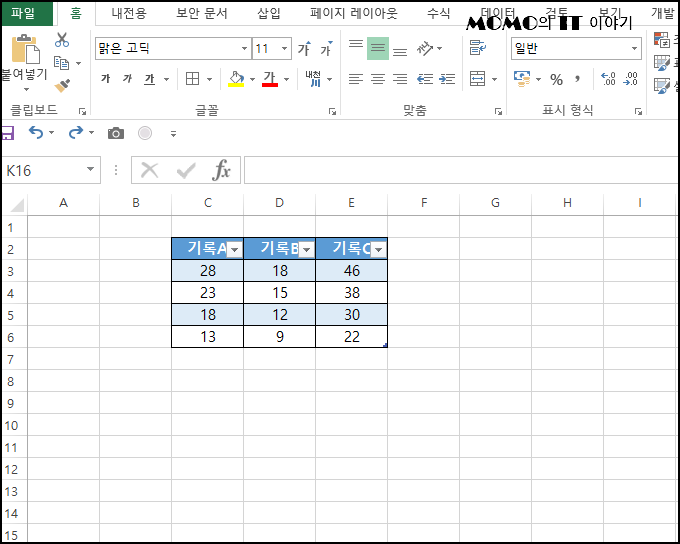Open 표시 형식 group dialog launcher
This screenshot has height=544, width=680.
tap(638, 112)
